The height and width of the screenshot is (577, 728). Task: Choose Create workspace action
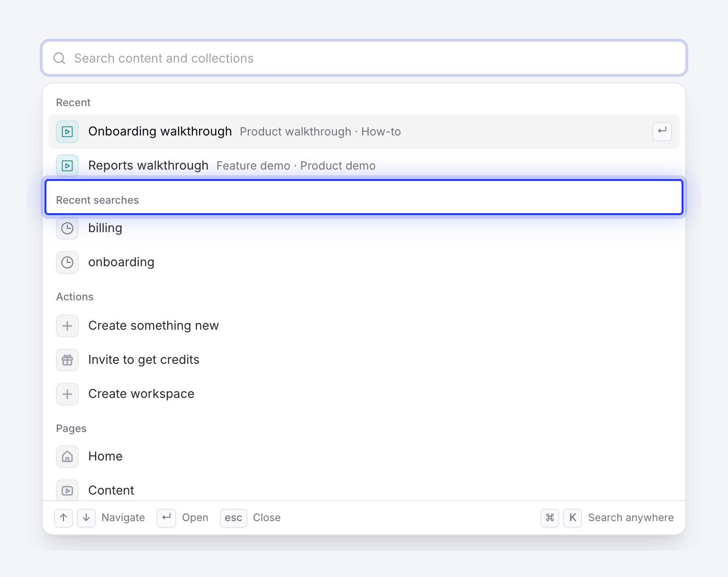(x=364, y=394)
